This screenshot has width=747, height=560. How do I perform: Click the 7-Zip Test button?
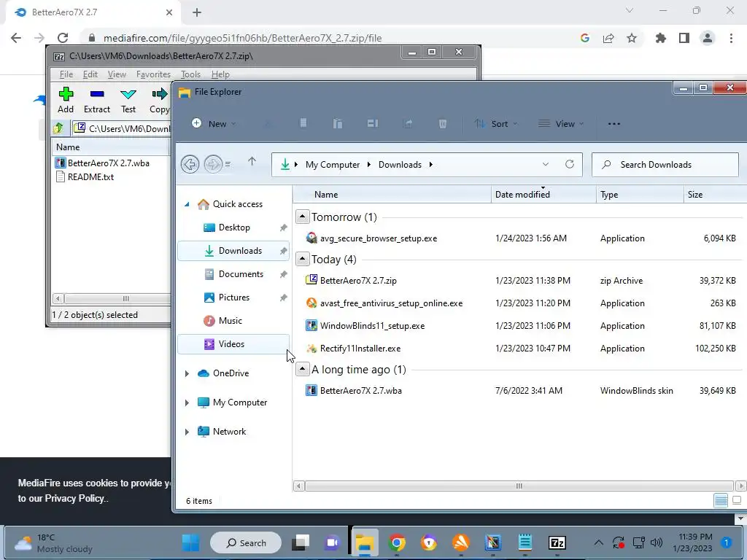pyautogui.click(x=128, y=101)
